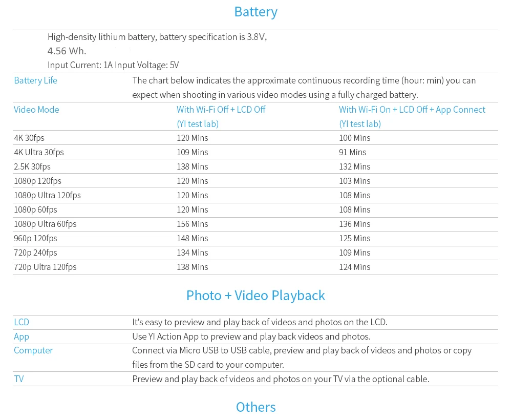Image resolution: width=512 pixels, height=420 pixels.
Task: Click the Video Mode column header
Action: click(36, 110)
